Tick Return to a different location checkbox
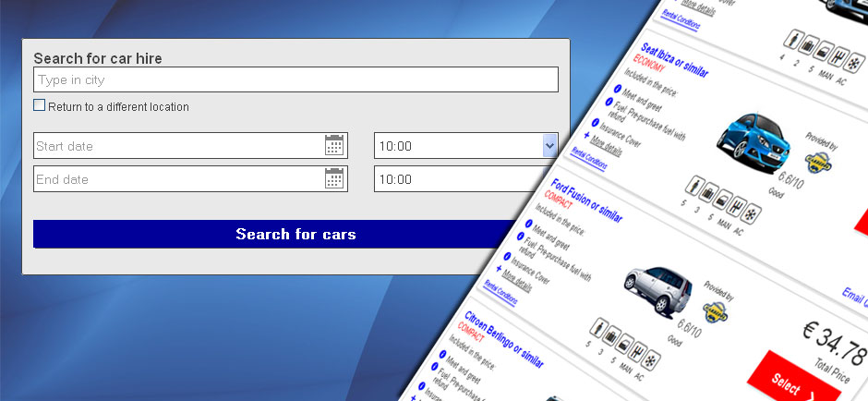Viewport: 868px width, 401px height. 40,105
